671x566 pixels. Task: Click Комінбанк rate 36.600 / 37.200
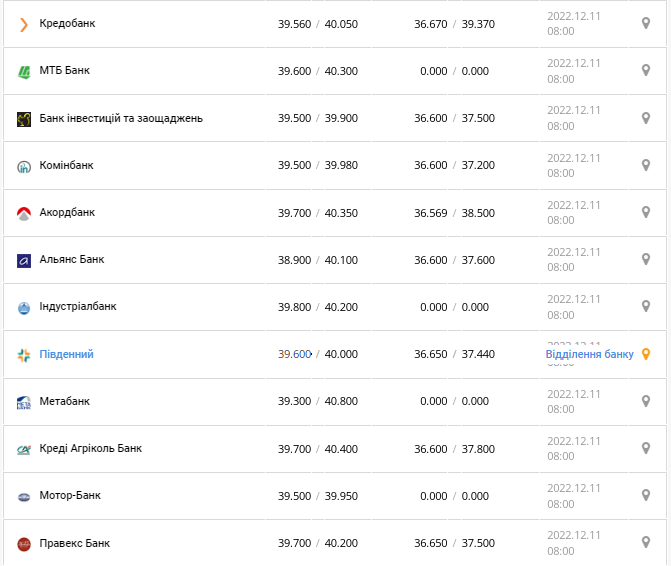(x=454, y=166)
